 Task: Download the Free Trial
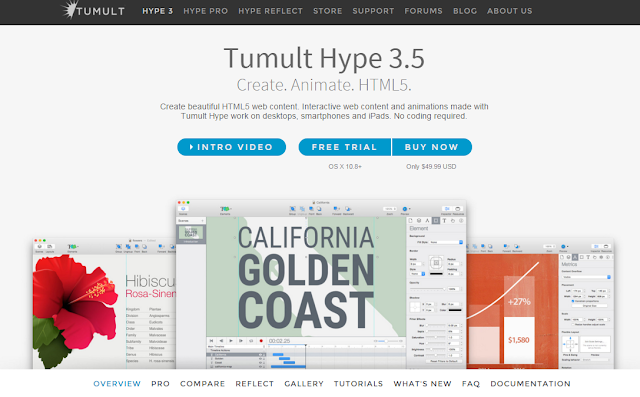pyautogui.click(x=344, y=147)
